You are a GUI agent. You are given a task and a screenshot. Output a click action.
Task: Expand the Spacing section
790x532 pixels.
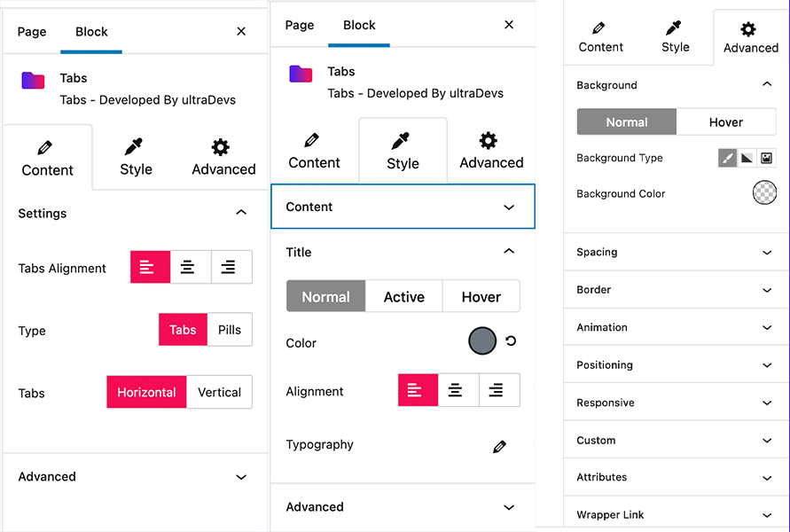(676, 252)
